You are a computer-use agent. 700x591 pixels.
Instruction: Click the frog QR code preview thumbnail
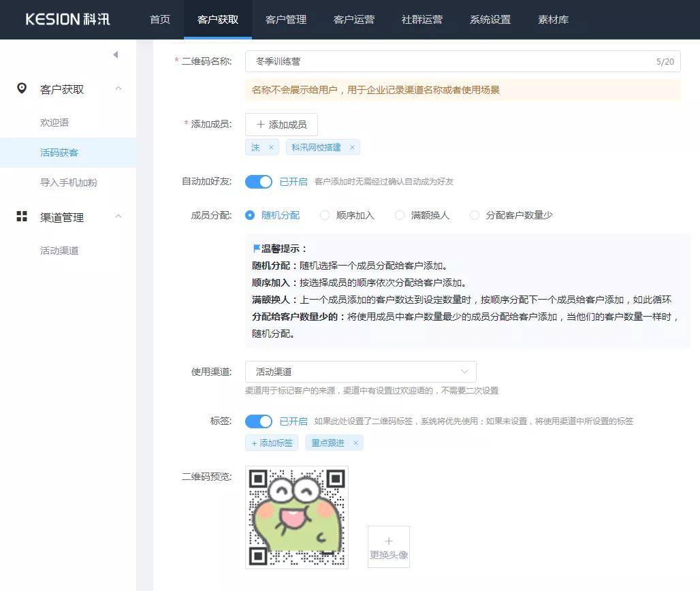[x=296, y=517]
